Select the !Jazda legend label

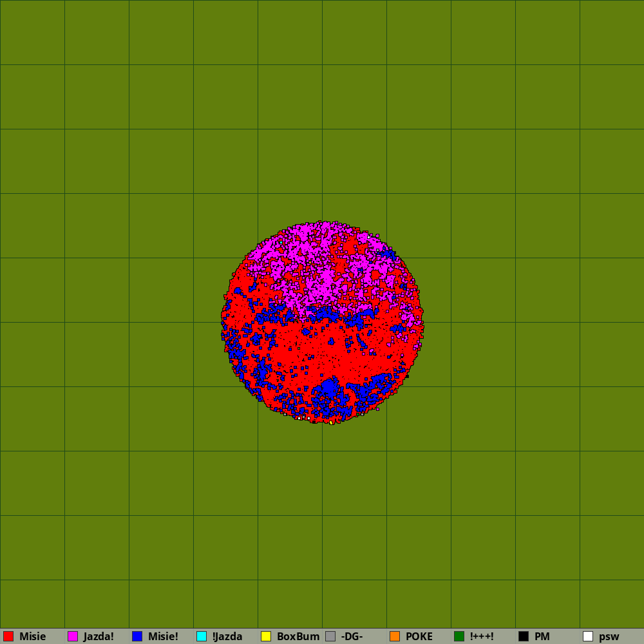point(227,636)
